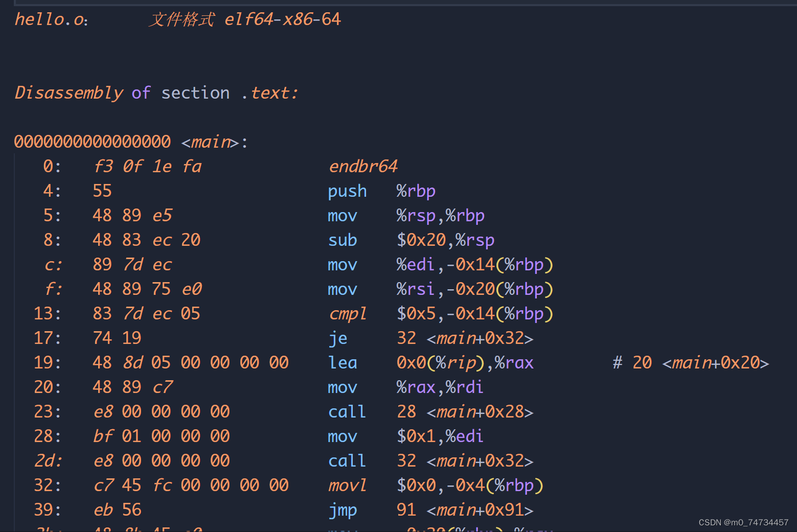Select the Disassembly of section .text header
Viewport: 797px width, 532px height.
click(x=155, y=92)
